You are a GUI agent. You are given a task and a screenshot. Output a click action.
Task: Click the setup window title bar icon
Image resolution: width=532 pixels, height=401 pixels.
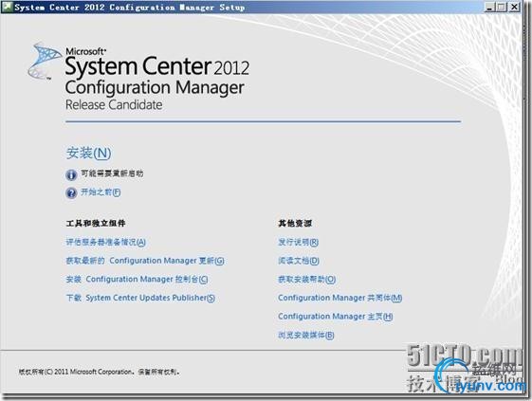pos(7,7)
